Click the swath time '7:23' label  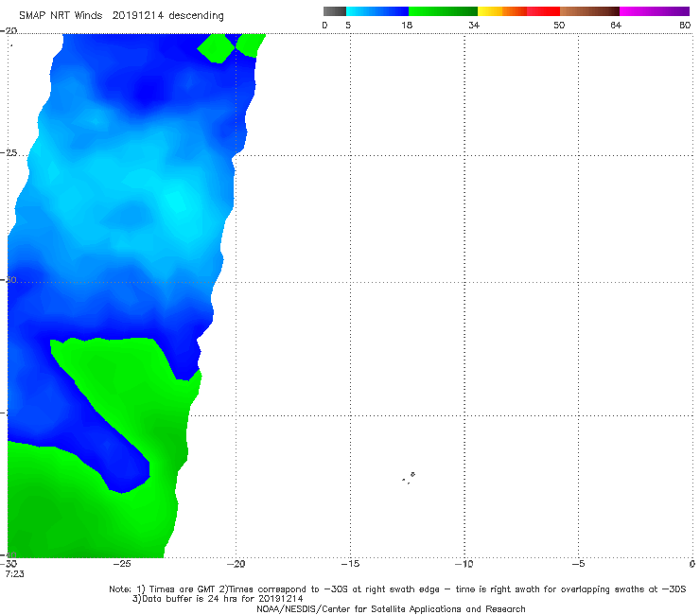(x=14, y=573)
